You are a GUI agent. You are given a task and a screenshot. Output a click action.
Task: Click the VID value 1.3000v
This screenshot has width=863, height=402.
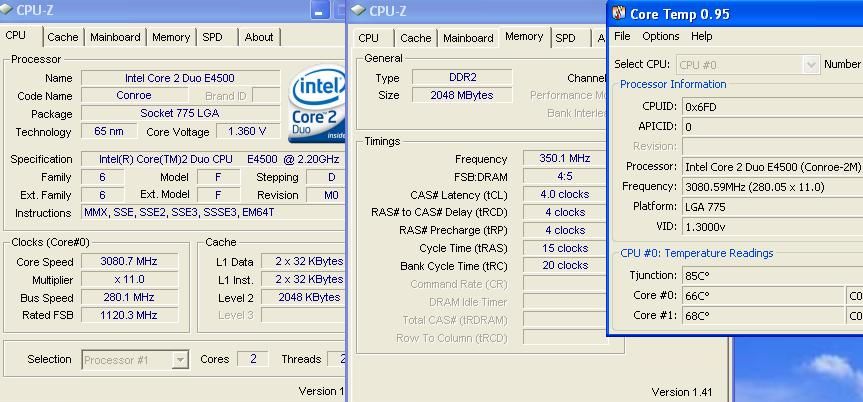[772, 226]
